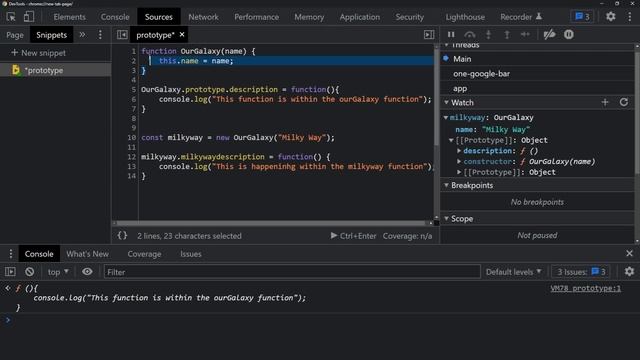Step over next function call
This screenshot has width=640, height=360.
click(470, 35)
